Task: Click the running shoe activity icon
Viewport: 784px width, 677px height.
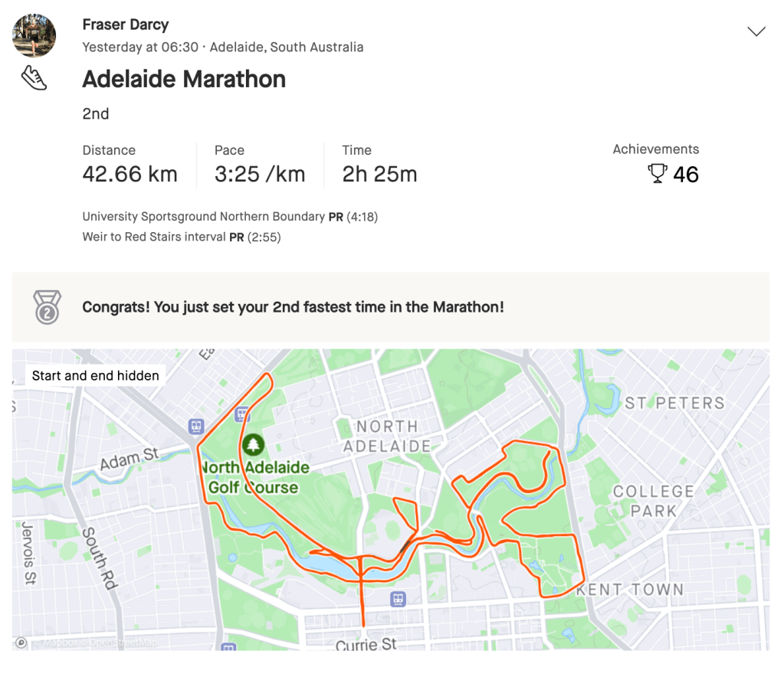Action: tap(34, 78)
